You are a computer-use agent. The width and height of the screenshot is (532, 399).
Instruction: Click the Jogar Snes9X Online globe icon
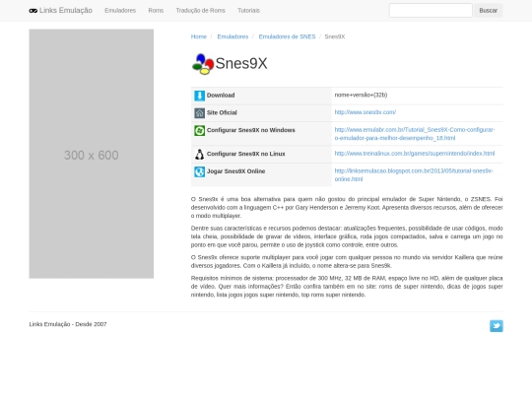click(199, 171)
